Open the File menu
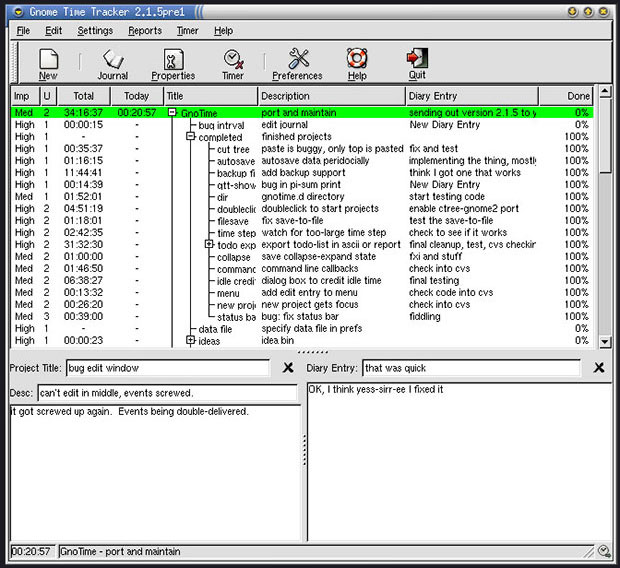The height and width of the screenshot is (568, 620). tap(23, 30)
